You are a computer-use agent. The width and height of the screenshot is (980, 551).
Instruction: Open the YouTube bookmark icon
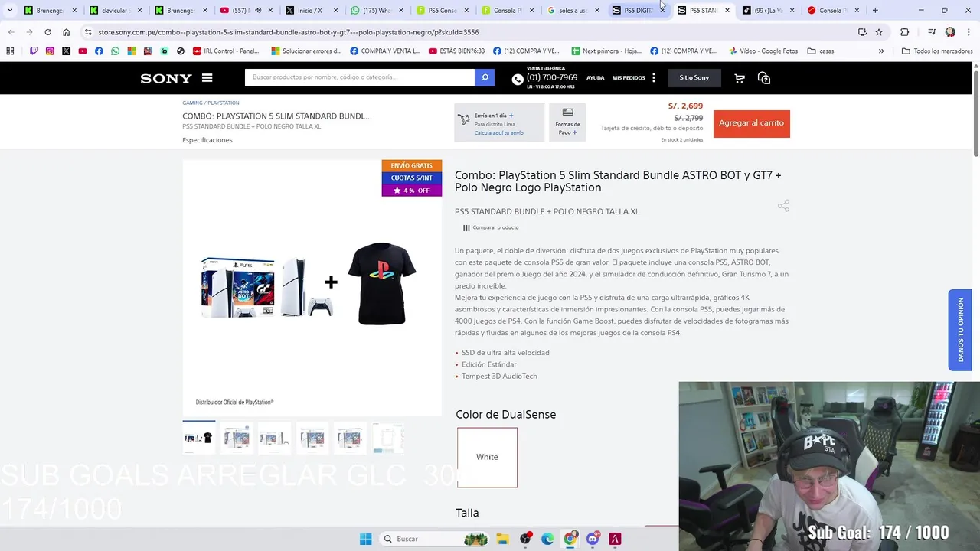pyautogui.click(x=83, y=51)
